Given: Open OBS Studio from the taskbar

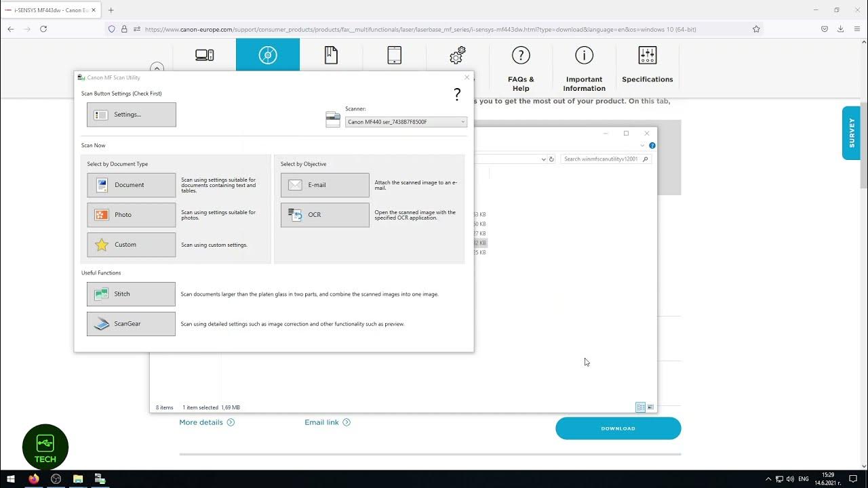Looking at the screenshot, I should (56, 479).
